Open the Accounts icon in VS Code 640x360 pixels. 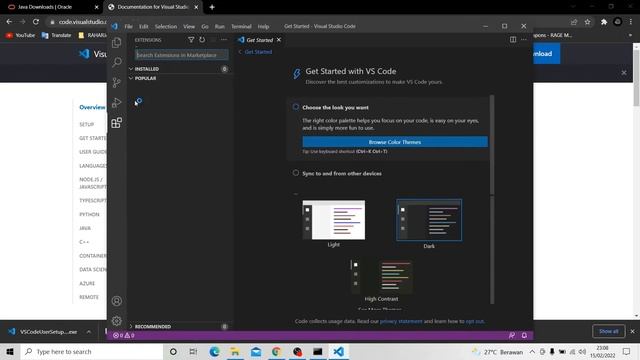tap(117, 301)
